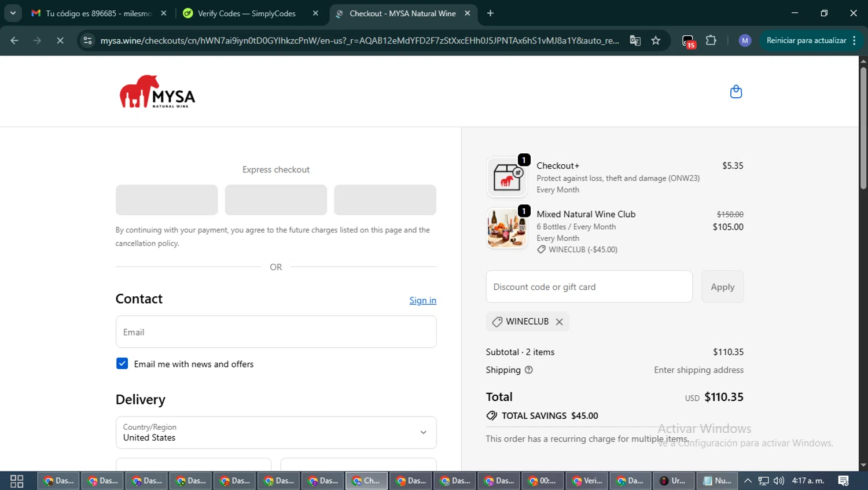Click Reiniciar para actualizar button
The image size is (868, 490).
[x=806, y=40]
